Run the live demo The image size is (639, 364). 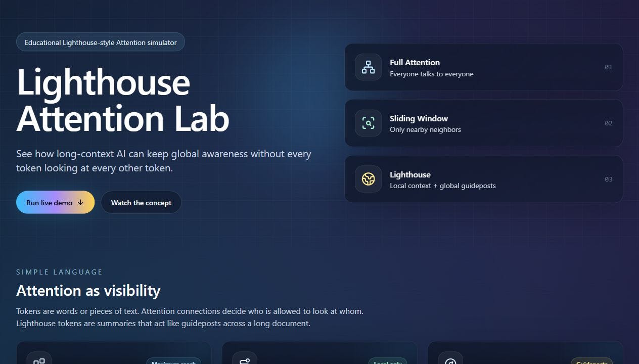pyautogui.click(x=55, y=202)
